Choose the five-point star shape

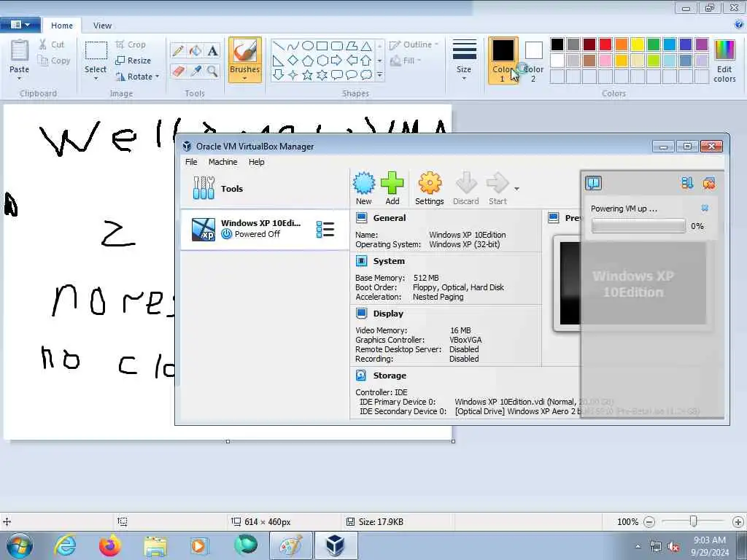point(308,75)
